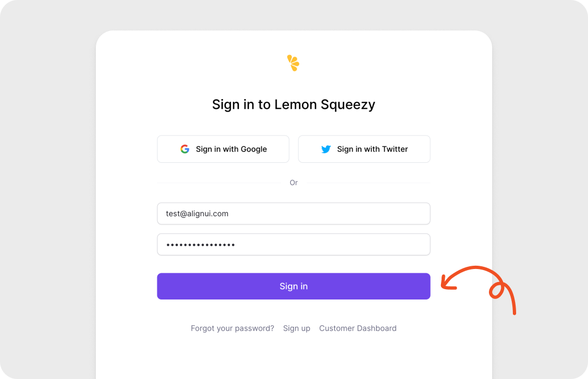The width and height of the screenshot is (588, 379).
Task: Click the gray background left of the card
Action: coord(48,191)
